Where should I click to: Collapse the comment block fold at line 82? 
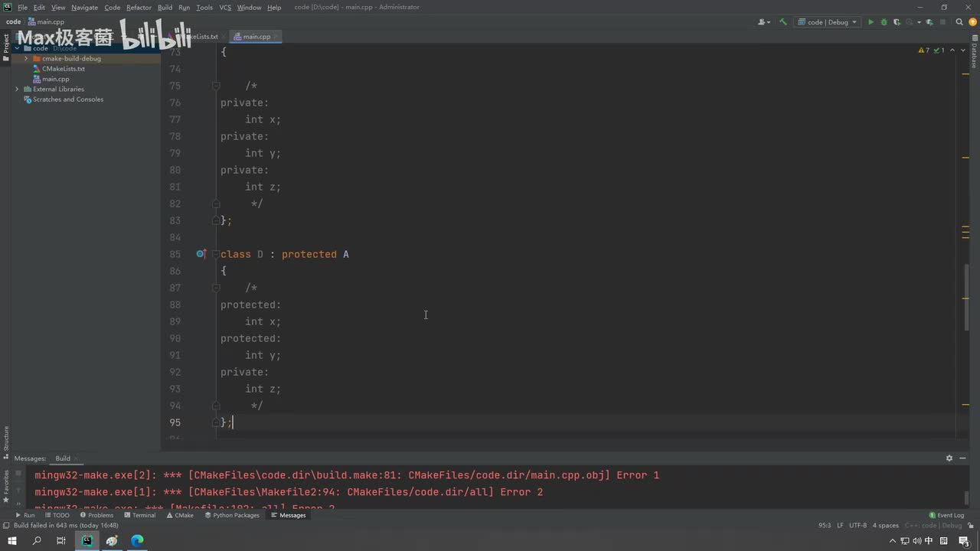pos(216,204)
